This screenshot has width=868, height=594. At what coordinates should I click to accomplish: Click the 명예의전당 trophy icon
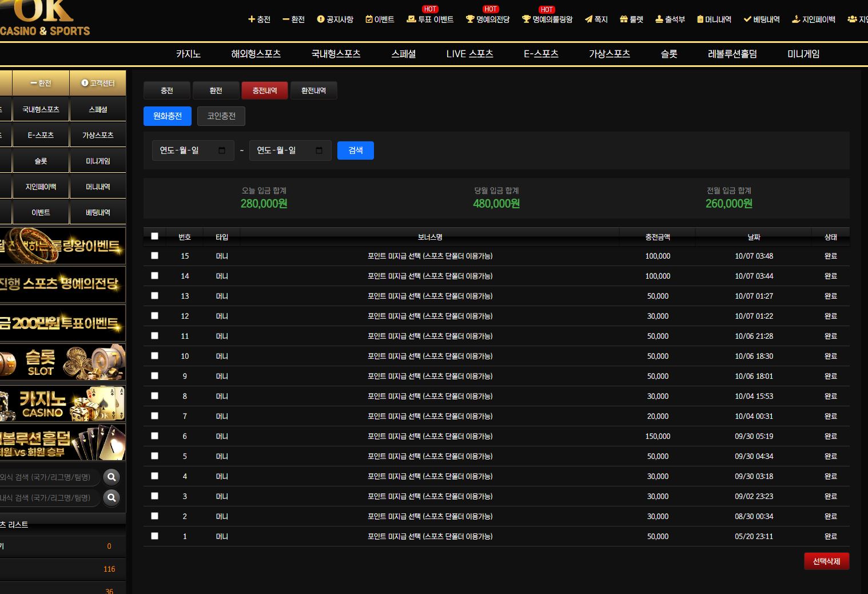[x=470, y=19]
